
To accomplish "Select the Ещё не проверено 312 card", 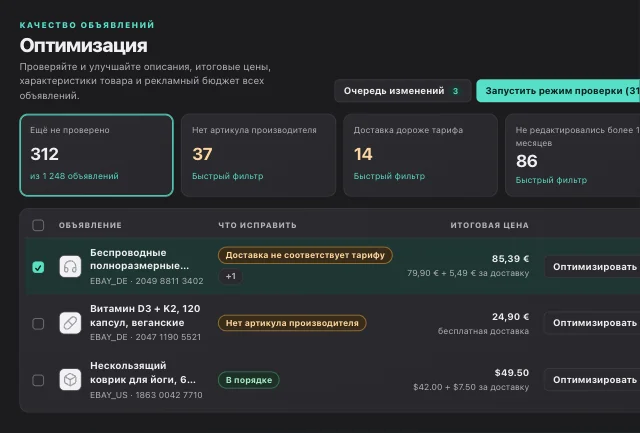I will tap(96, 155).
